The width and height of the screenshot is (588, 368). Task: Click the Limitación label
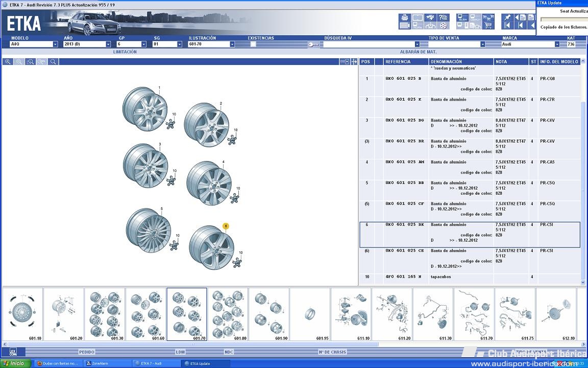click(125, 52)
